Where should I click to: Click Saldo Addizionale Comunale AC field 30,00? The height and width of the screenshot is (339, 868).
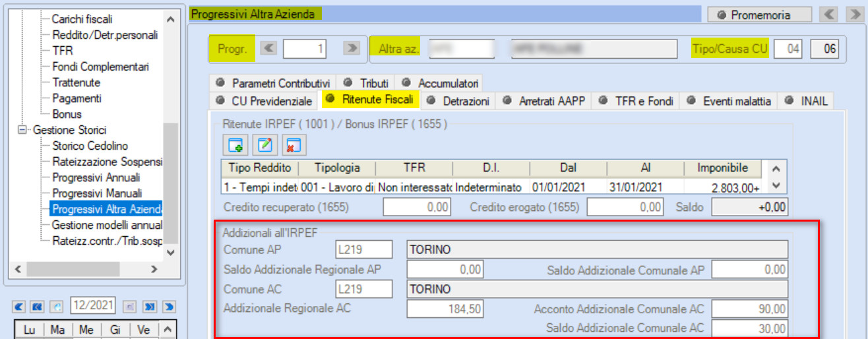coord(750,328)
